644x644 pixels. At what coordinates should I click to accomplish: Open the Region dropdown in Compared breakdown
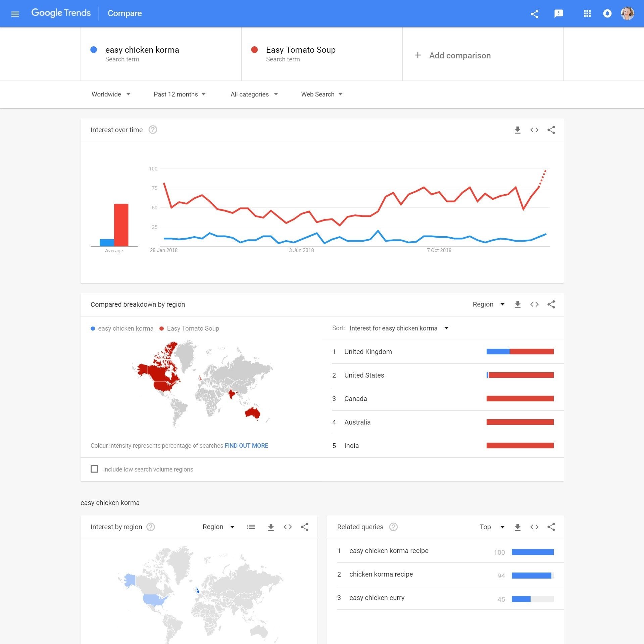point(488,304)
